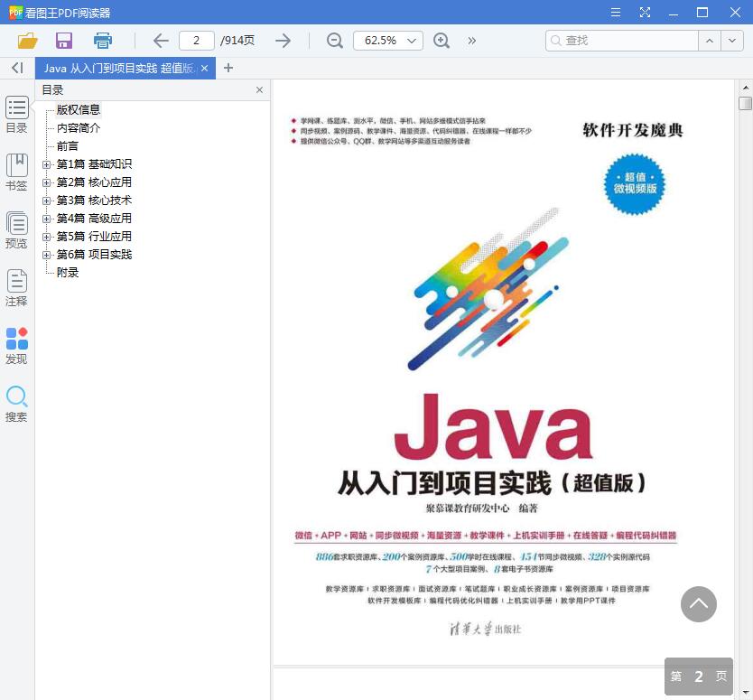The height and width of the screenshot is (700, 753).
Task: Open the title bar menu icon
Action: coord(615,13)
